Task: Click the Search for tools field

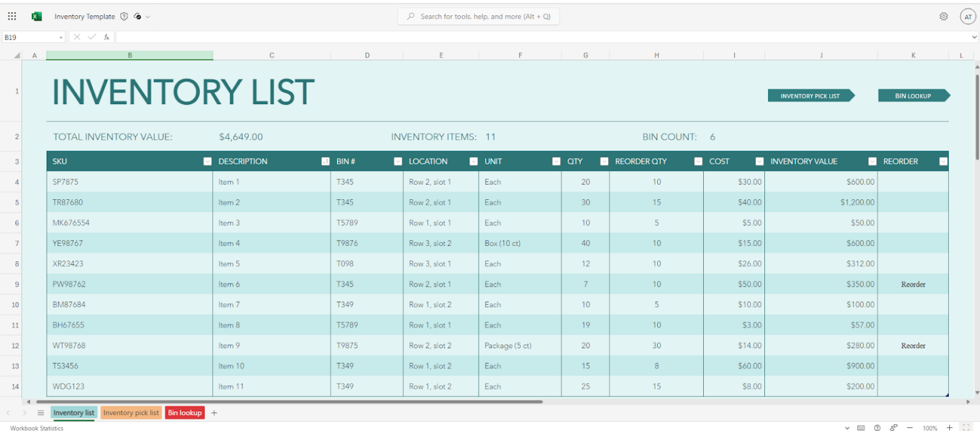Action: pyautogui.click(x=478, y=16)
